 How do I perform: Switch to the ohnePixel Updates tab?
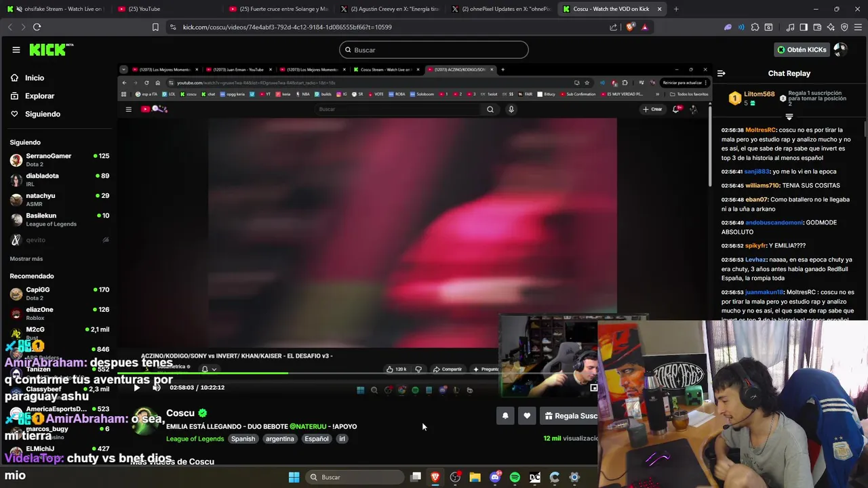point(502,9)
